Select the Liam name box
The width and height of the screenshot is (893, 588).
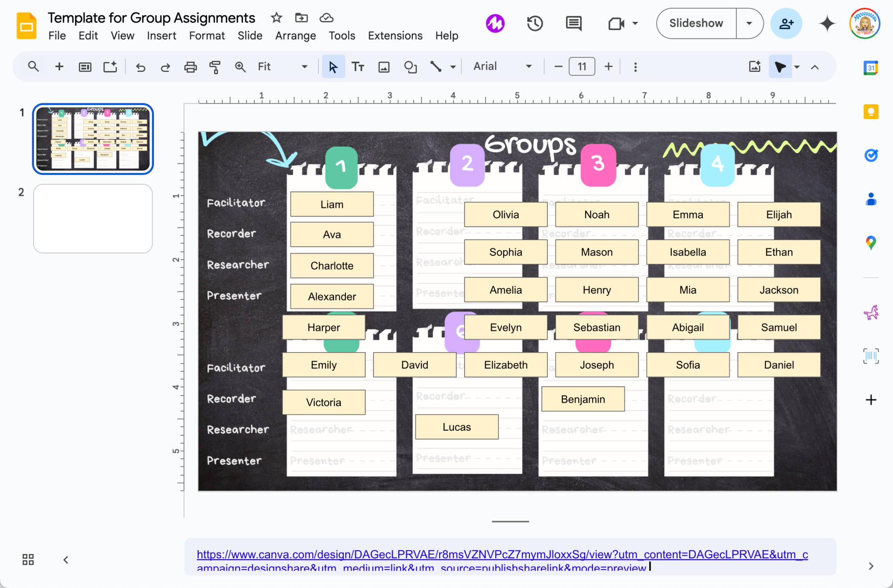coord(332,204)
